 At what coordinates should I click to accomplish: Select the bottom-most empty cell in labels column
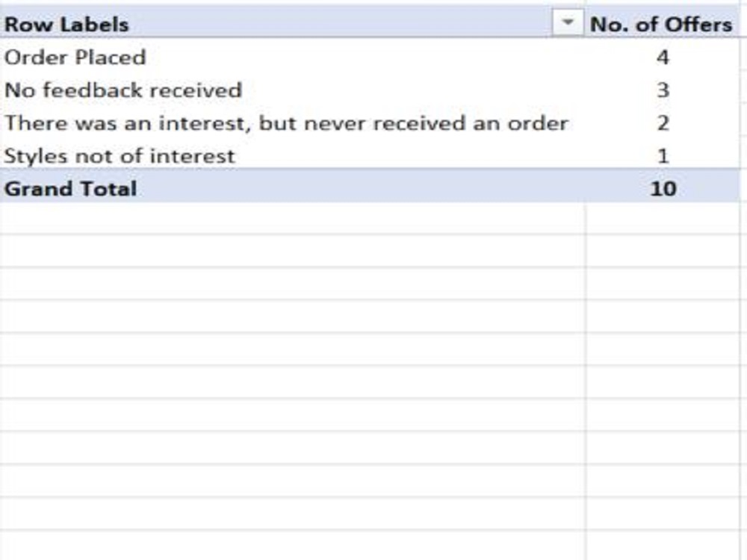(293, 545)
